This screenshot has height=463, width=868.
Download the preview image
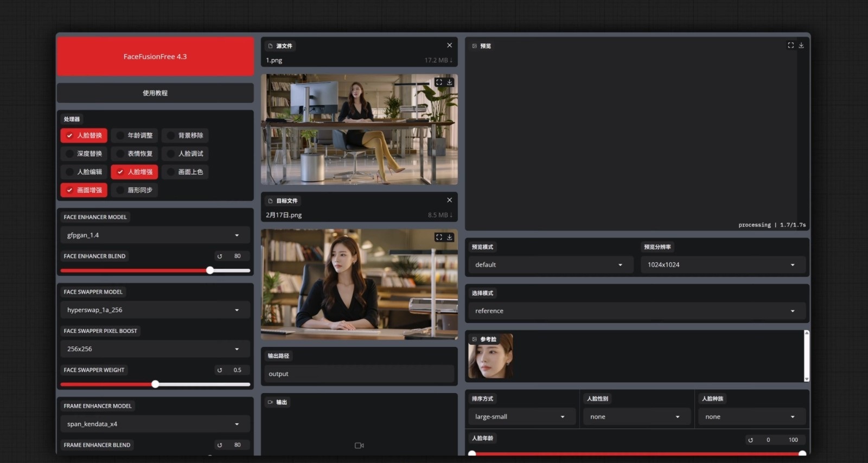tap(801, 46)
